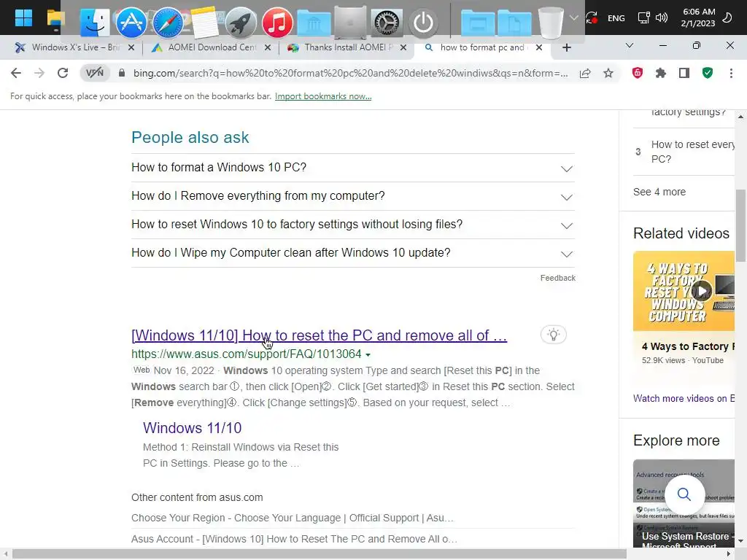View site information lock icon
Viewport: 747px width, 560px height.
pos(122,73)
